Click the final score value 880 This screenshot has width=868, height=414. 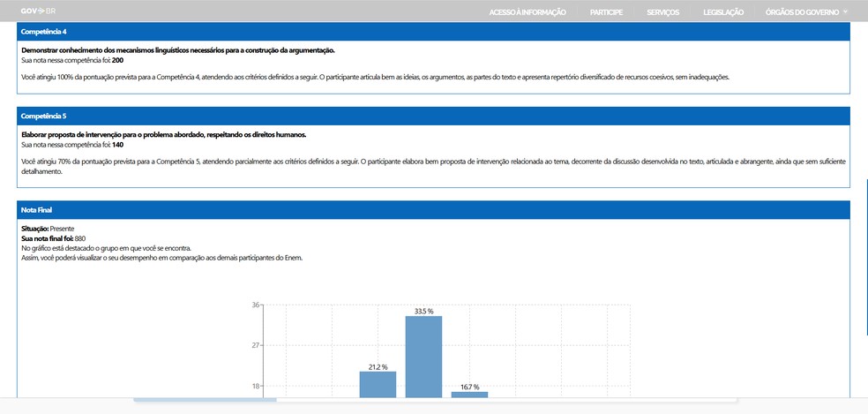click(79, 238)
